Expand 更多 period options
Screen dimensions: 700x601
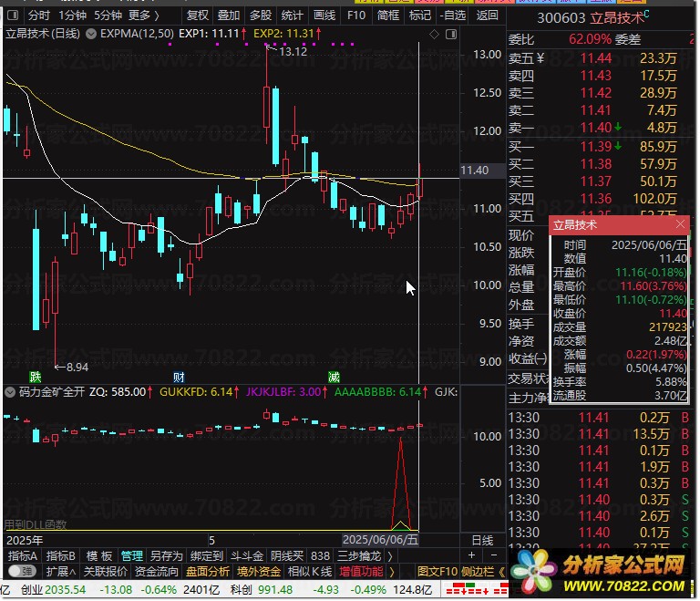(x=143, y=16)
